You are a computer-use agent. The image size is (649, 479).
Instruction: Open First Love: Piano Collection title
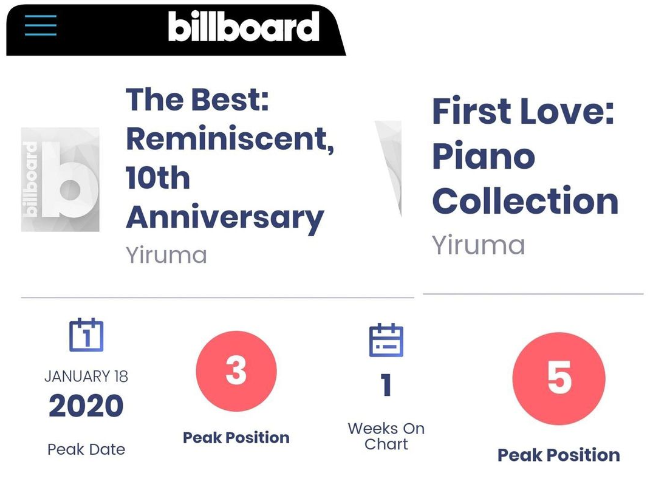[525, 156]
